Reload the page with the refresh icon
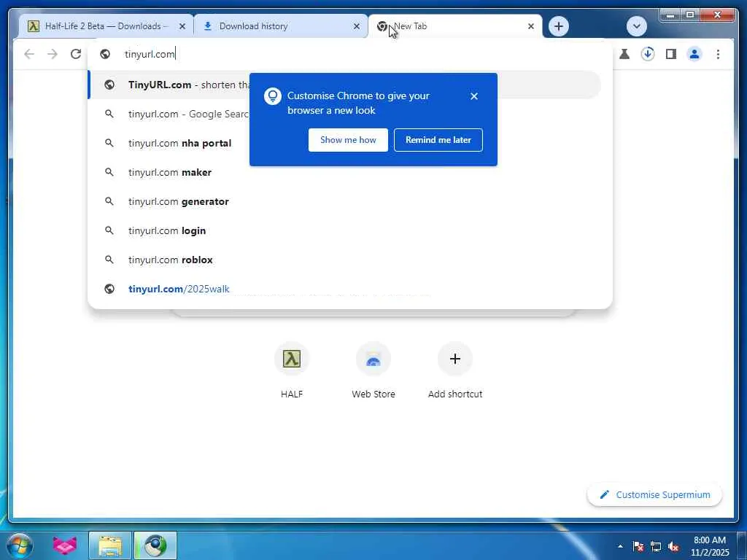This screenshot has height=560, width=747. 76,54
